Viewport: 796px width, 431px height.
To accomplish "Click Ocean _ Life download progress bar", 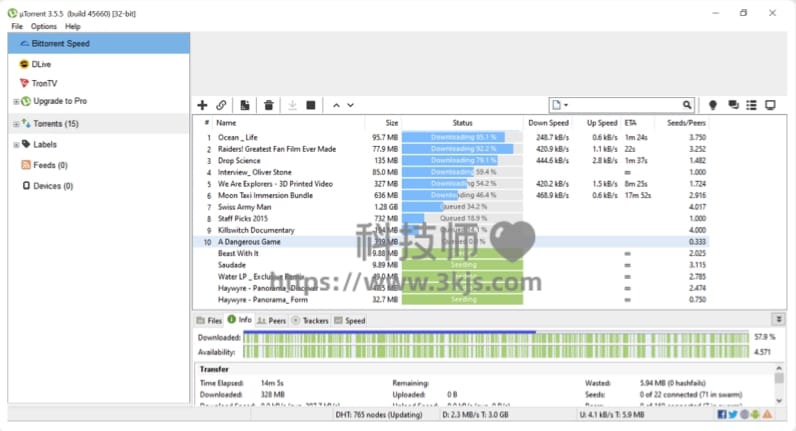I will click(462, 137).
